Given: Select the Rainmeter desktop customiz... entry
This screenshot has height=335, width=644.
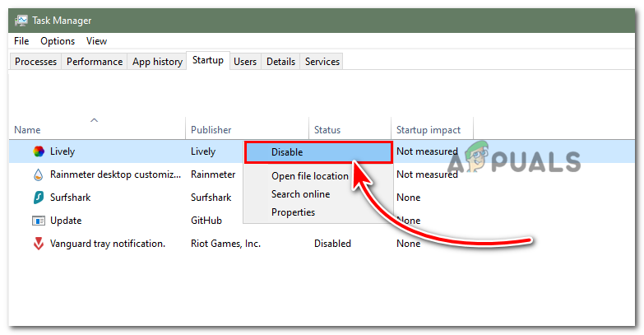Looking at the screenshot, I should tap(115, 174).
